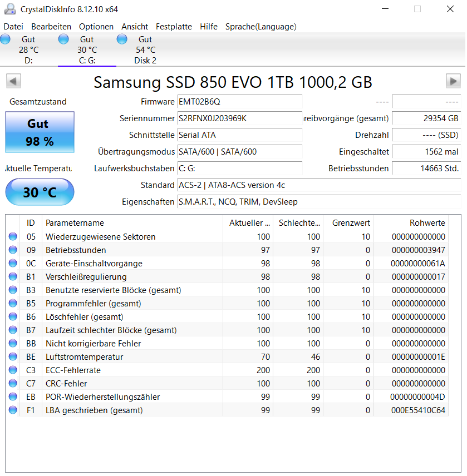
Task: Click status orb of row B5 Programmfehler
Action: click(x=13, y=303)
